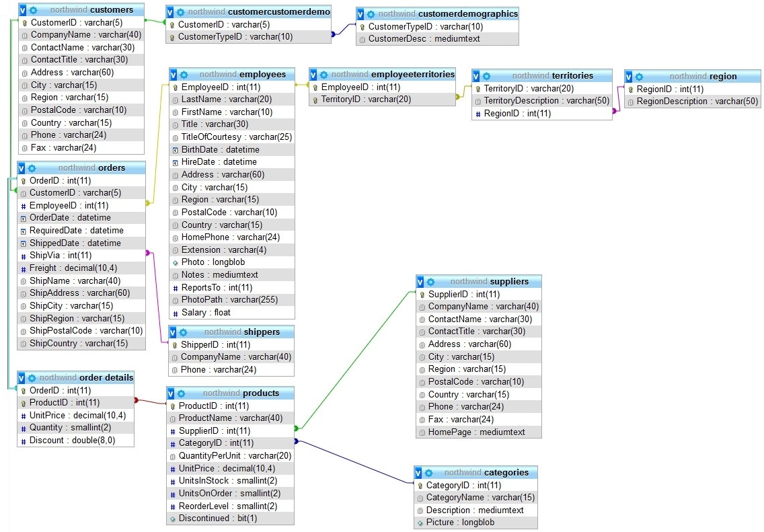Image resolution: width=764 pixels, height=532 pixels.
Task: Select the PhotoPath : varchar(255) column
Action: click(232, 300)
